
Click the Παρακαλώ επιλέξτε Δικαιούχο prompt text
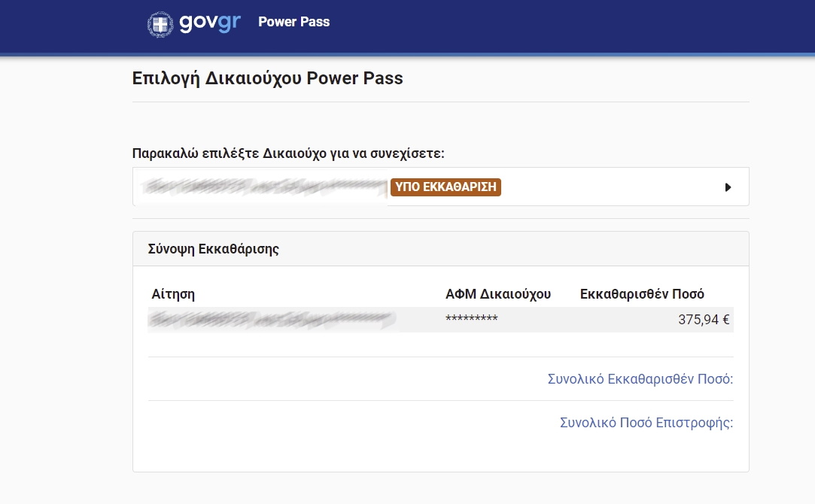click(288, 153)
